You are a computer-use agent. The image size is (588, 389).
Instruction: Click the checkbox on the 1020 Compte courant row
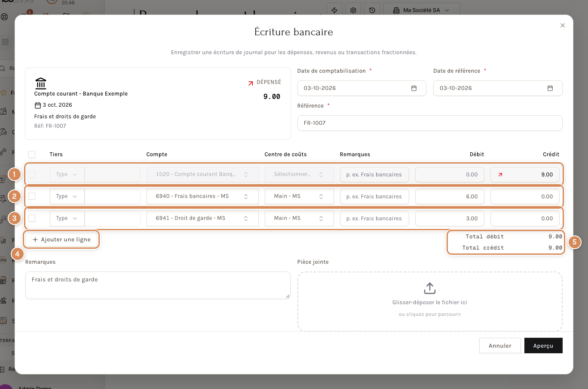pyautogui.click(x=32, y=174)
